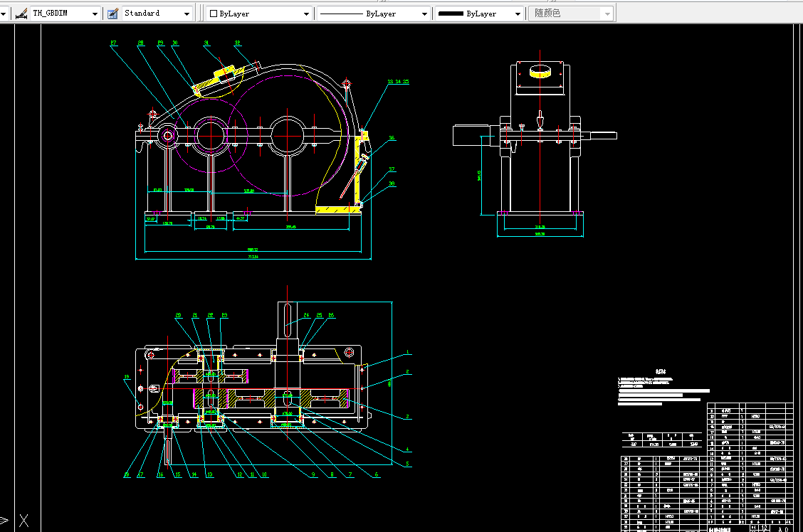Click the red vertical centerline in side view

pyautogui.click(x=540, y=178)
